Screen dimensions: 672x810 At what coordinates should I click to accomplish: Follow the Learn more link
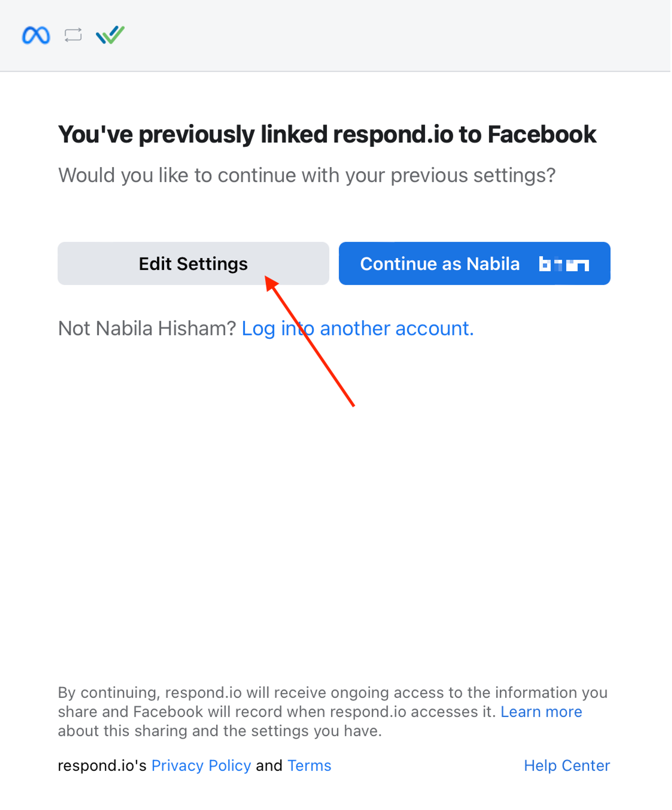pos(541,712)
